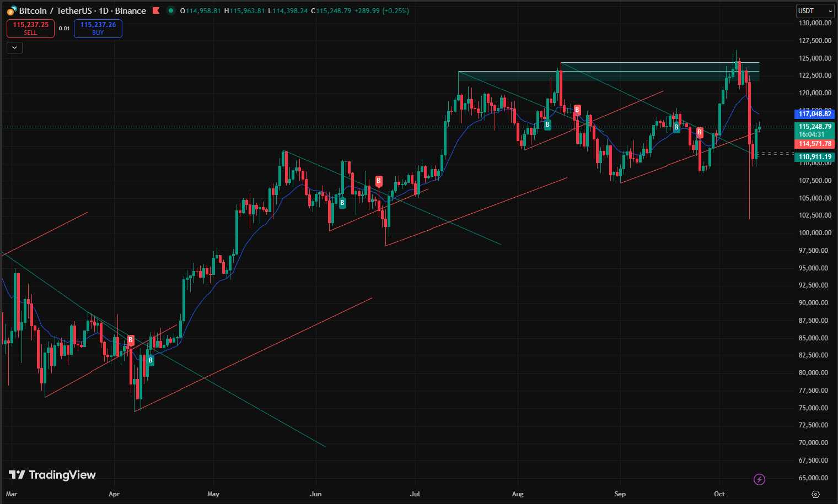The image size is (838, 504).
Task: Open the USDT currency dropdown
Action: point(815,10)
